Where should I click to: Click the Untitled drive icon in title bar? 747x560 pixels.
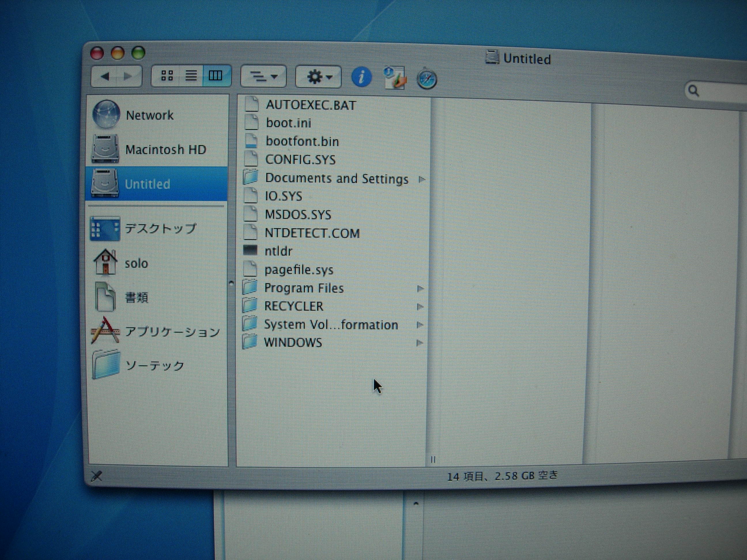coord(492,57)
